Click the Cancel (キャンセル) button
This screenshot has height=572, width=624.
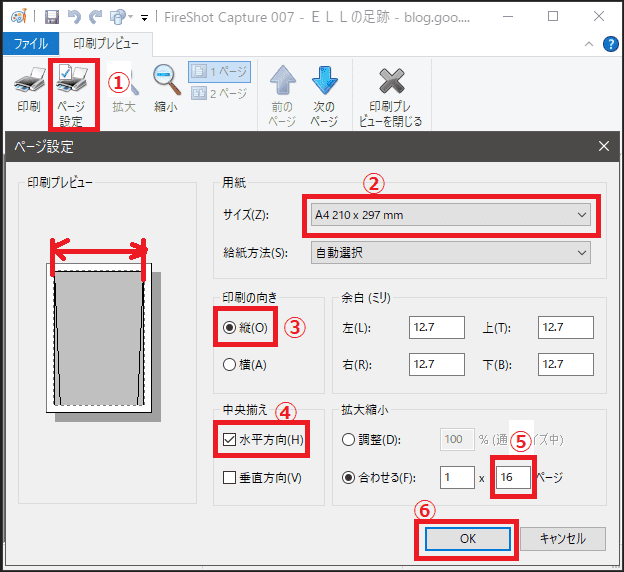[x=562, y=537]
